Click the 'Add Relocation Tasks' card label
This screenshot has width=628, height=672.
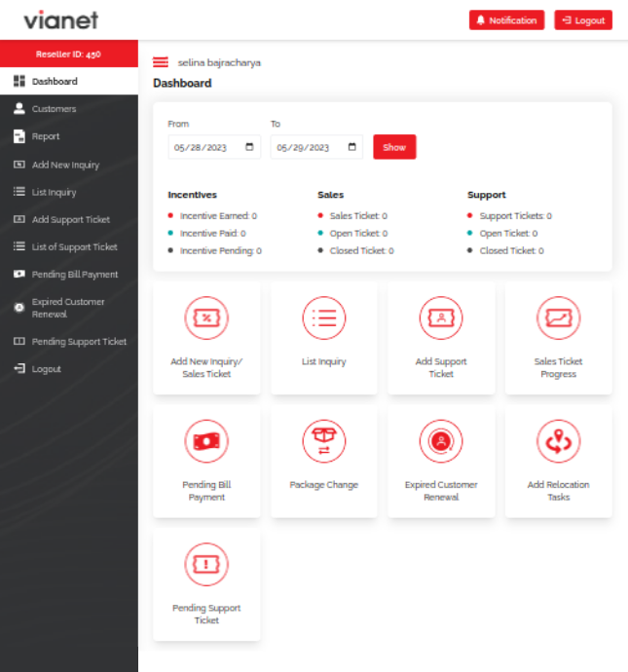coord(558,491)
